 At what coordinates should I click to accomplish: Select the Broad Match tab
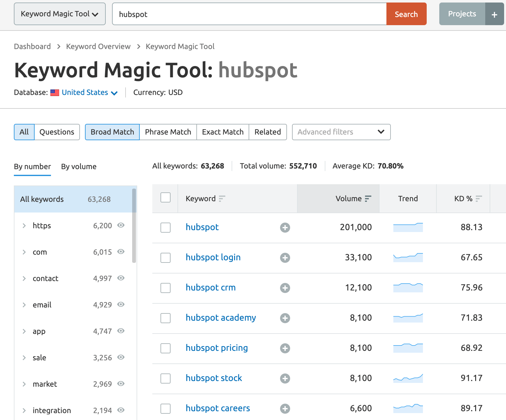112,132
